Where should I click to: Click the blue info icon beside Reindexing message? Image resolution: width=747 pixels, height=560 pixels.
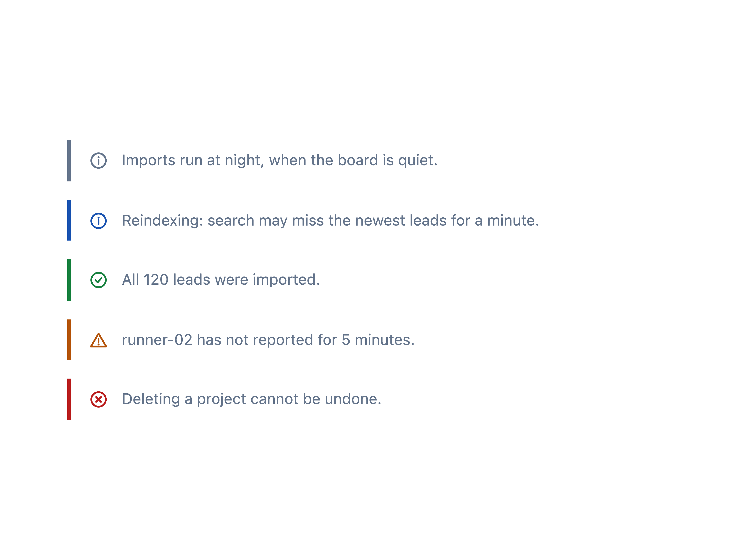tap(98, 221)
